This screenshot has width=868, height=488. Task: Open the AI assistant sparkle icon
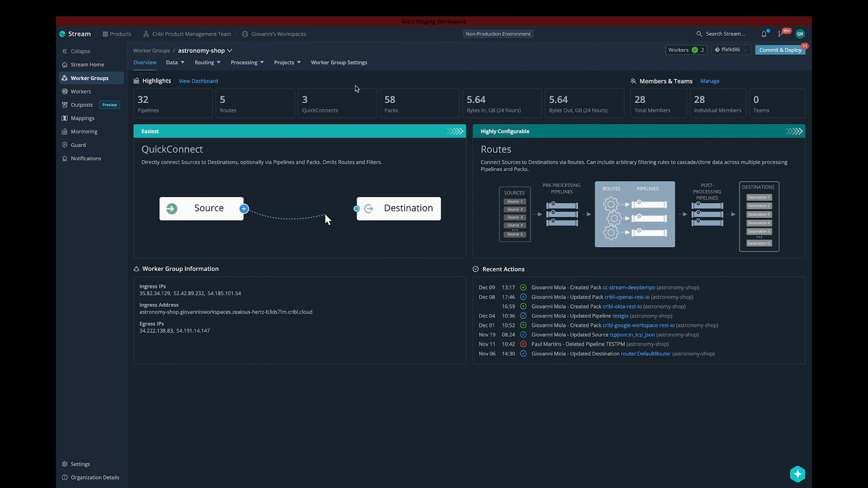797,474
